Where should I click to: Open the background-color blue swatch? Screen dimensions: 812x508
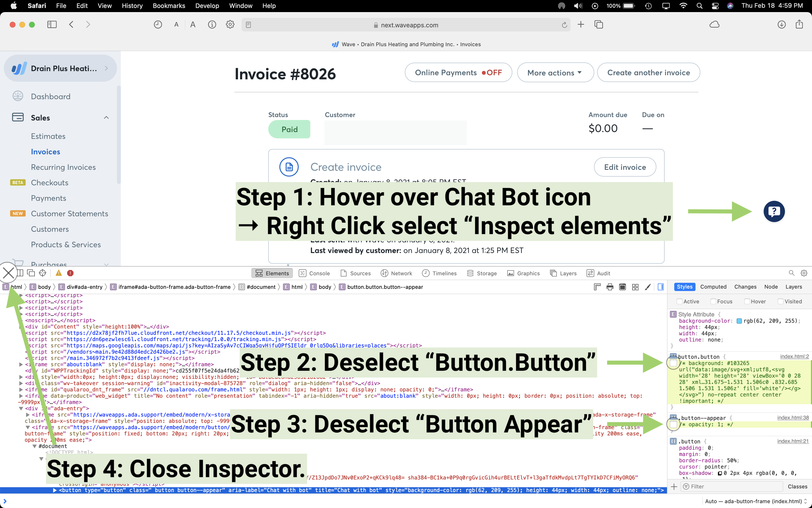[x=739, y=321]
